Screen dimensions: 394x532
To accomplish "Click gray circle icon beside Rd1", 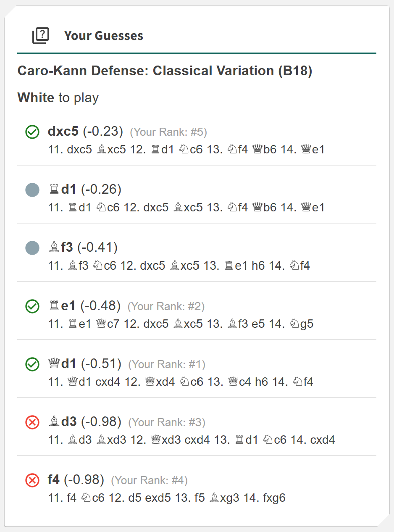I will (32, 190).
